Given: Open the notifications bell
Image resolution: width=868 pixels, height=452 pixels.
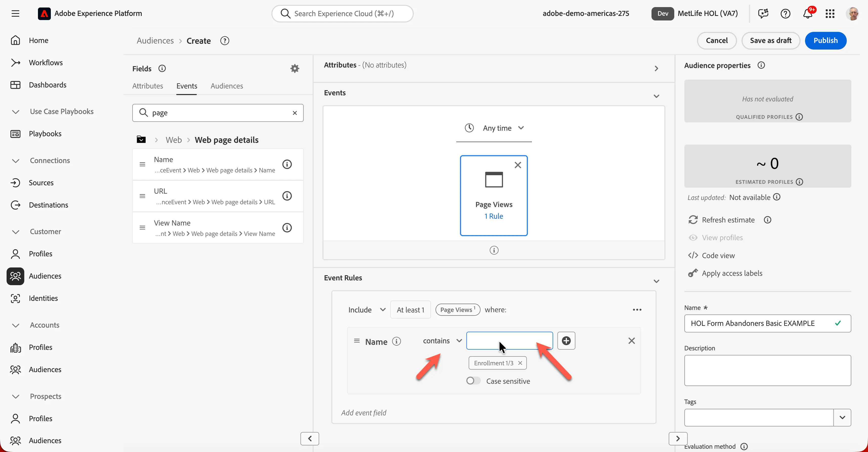Looking at the screenshot, I should [x=808, y=13].
